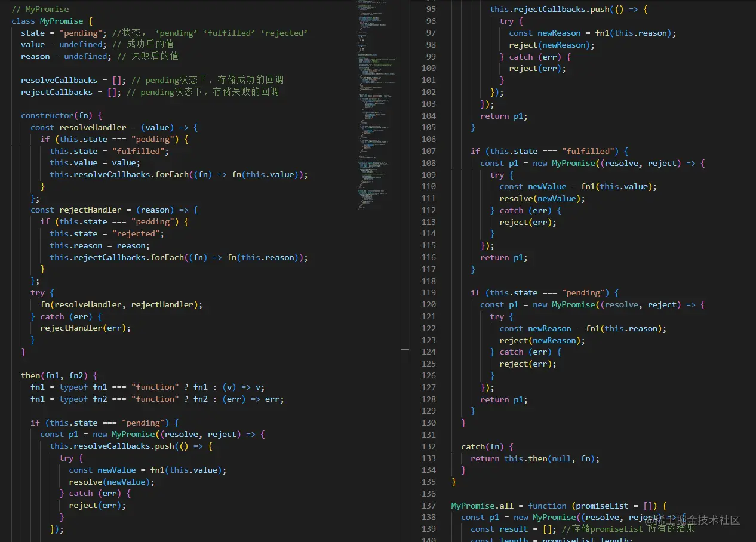Click the if "pending" check on line 119
The width and height of the screenshot is (756, 542).
point(545,292)
